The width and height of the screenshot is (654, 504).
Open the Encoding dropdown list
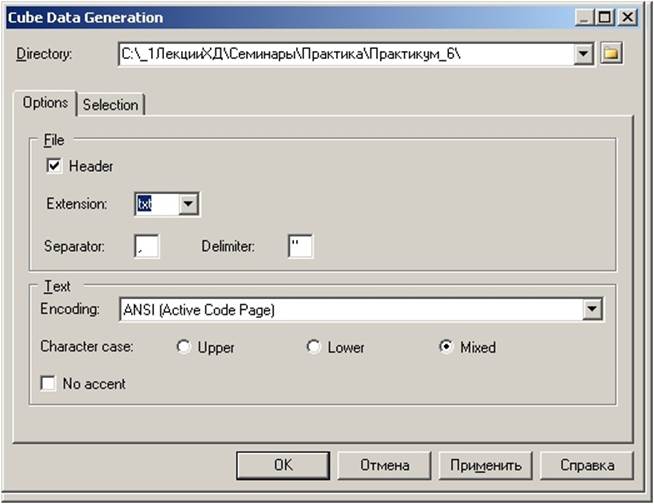tap(592, 310)
